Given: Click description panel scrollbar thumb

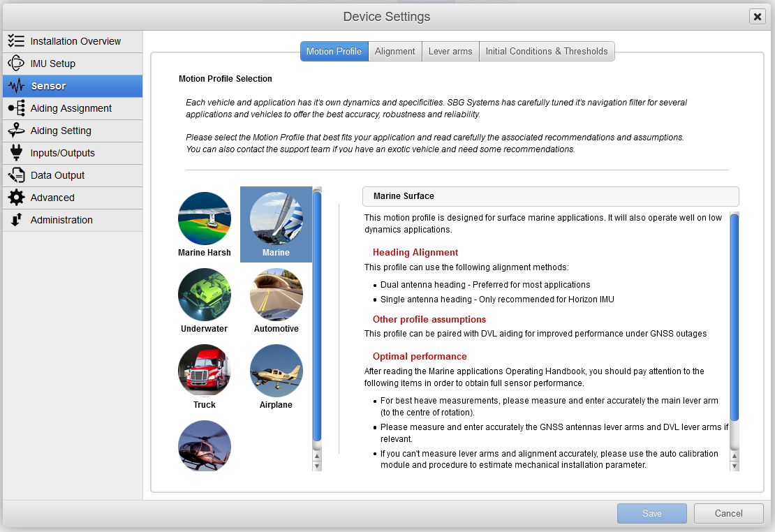Looking at the screenshot, I should pos(735,316).
